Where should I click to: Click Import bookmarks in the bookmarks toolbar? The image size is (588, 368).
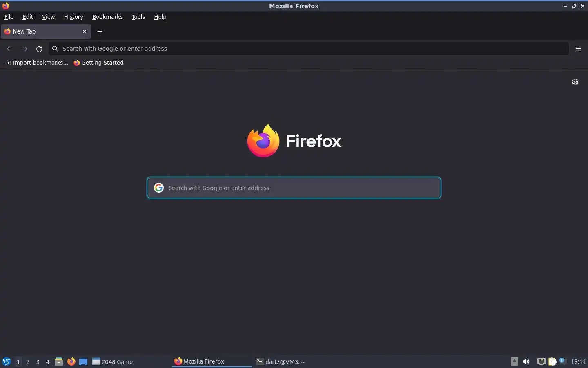pos(37,63)
